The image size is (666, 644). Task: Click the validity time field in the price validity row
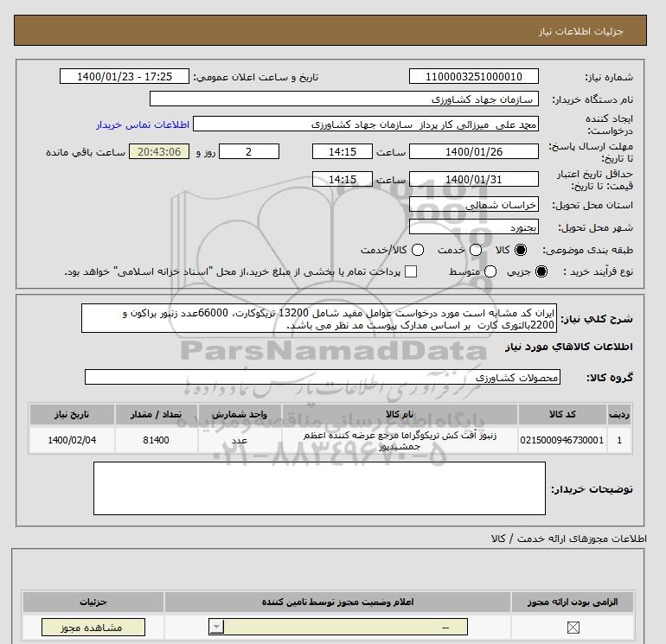[343, 179]
